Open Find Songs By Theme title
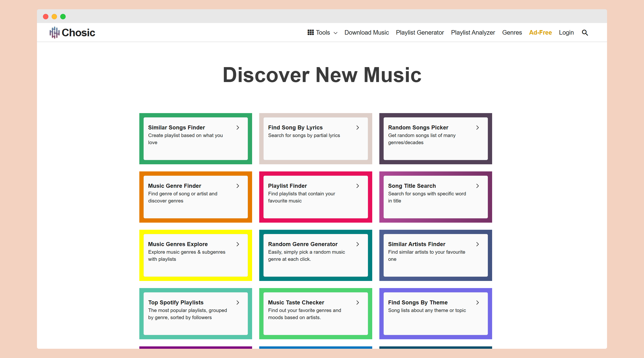 (417, 302)
